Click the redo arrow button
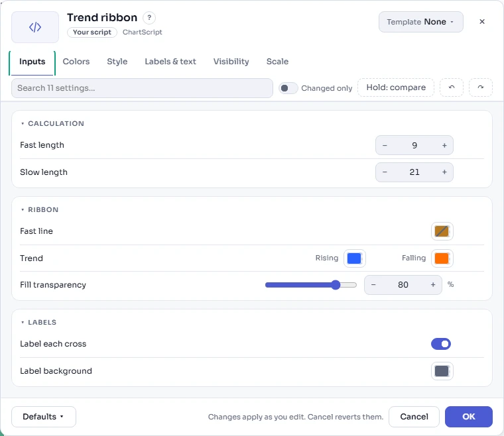The image size is (504, 436). (481, 87)
